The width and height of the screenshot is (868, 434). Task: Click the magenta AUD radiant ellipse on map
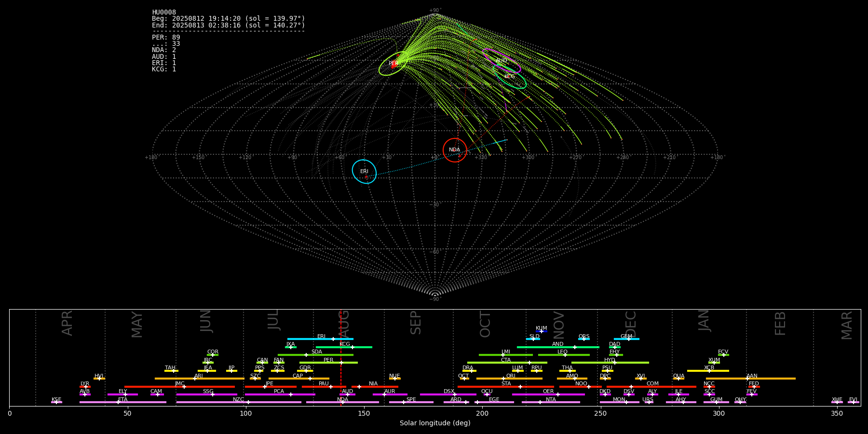click(502, 61)
